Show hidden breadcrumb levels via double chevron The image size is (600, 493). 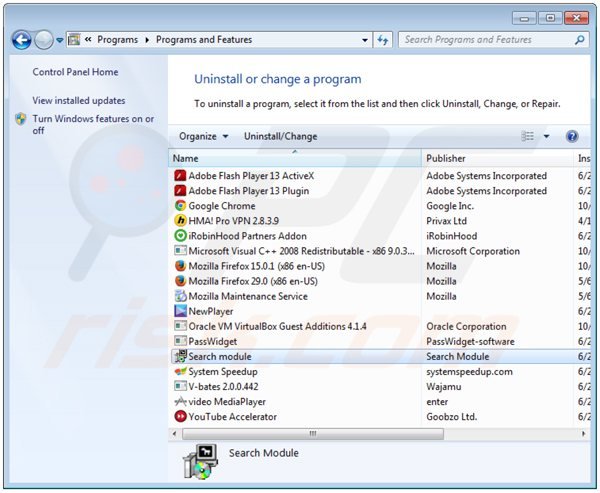tap(88, 39)
